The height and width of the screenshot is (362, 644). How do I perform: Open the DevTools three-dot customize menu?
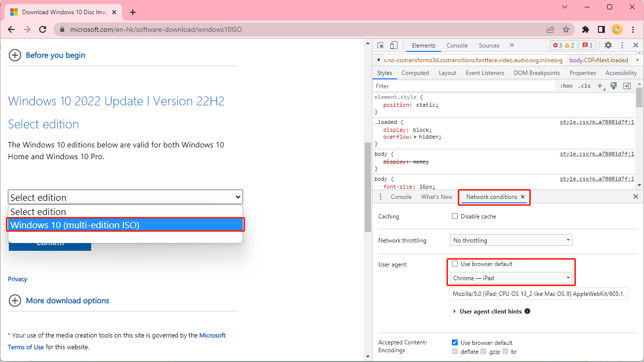(622, 45)
